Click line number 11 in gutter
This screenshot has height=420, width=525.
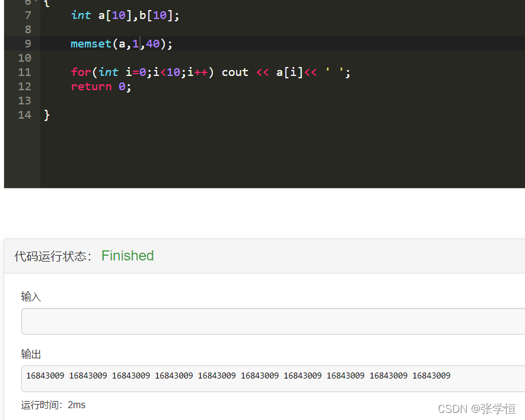pos(24,72)
